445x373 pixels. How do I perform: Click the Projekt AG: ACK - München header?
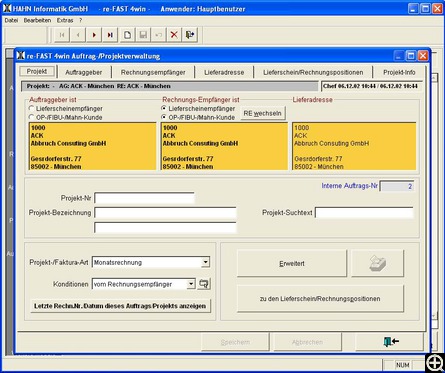(x=170, y=86)
